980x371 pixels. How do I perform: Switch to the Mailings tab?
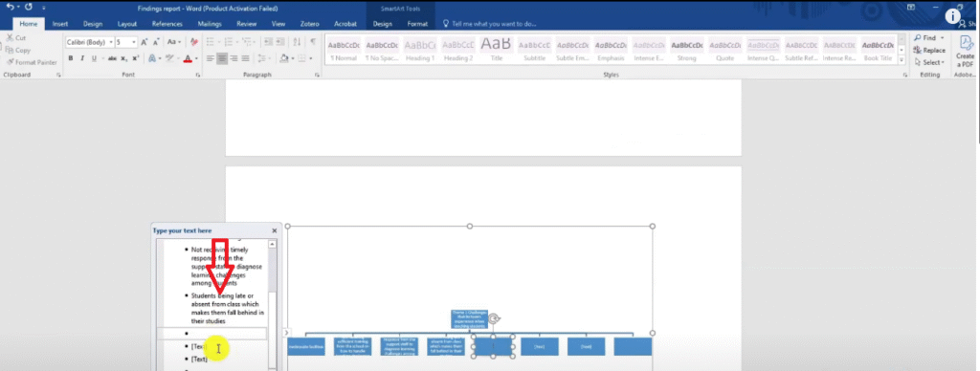[210, 24]
